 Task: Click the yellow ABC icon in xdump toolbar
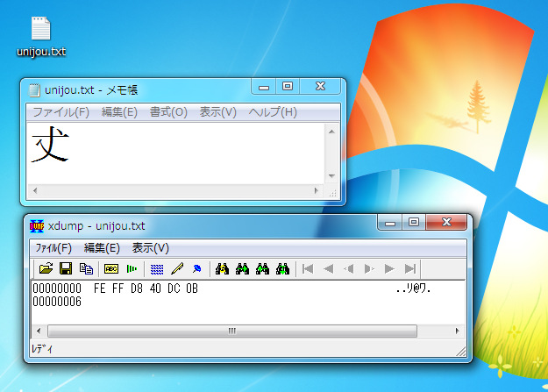pyautogui.click(x=111, y=268)
